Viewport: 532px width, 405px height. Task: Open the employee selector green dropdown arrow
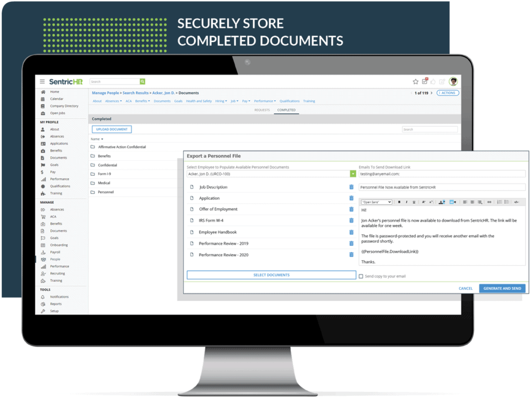(x=353, y=174)
